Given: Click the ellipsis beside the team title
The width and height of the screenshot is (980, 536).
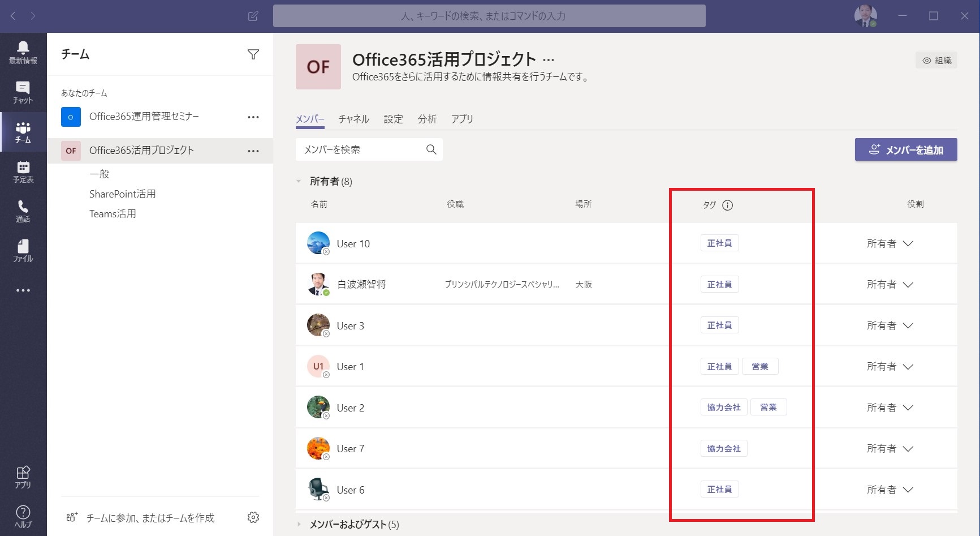Looking at the screenshot, I should pyautogui.click(x=549, y=60).
